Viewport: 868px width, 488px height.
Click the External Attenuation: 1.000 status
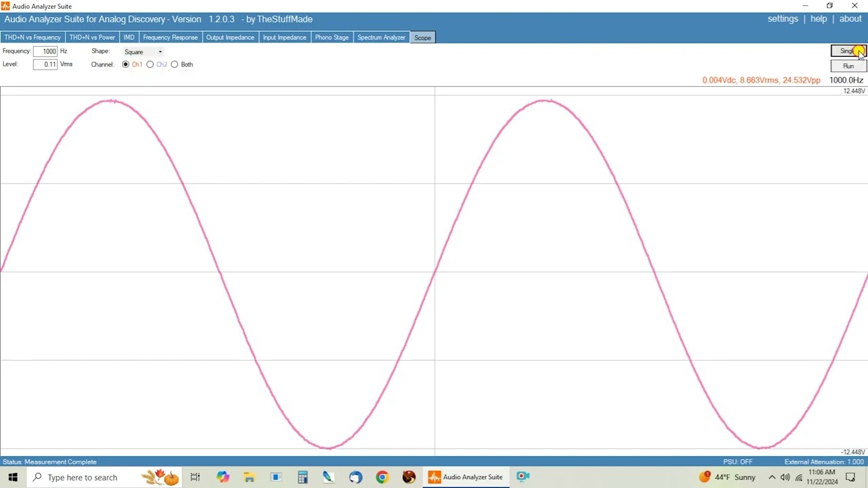tap(824, 462)
